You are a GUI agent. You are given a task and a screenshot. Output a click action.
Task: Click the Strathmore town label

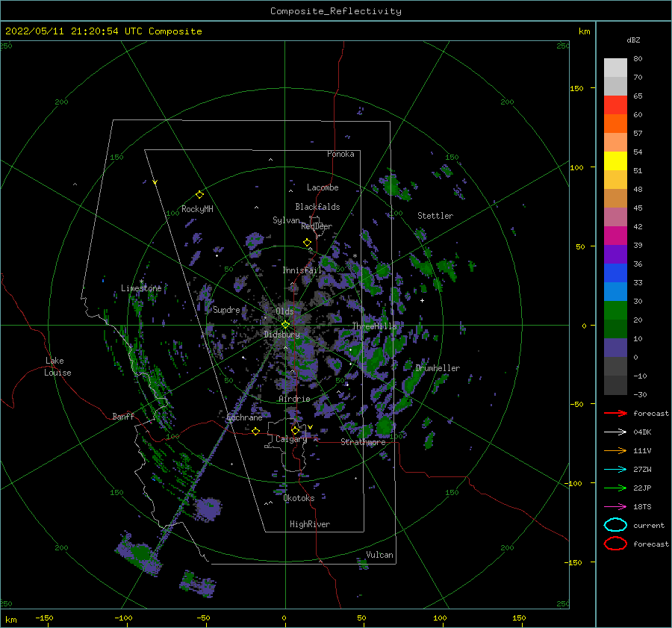coord(363,442)
